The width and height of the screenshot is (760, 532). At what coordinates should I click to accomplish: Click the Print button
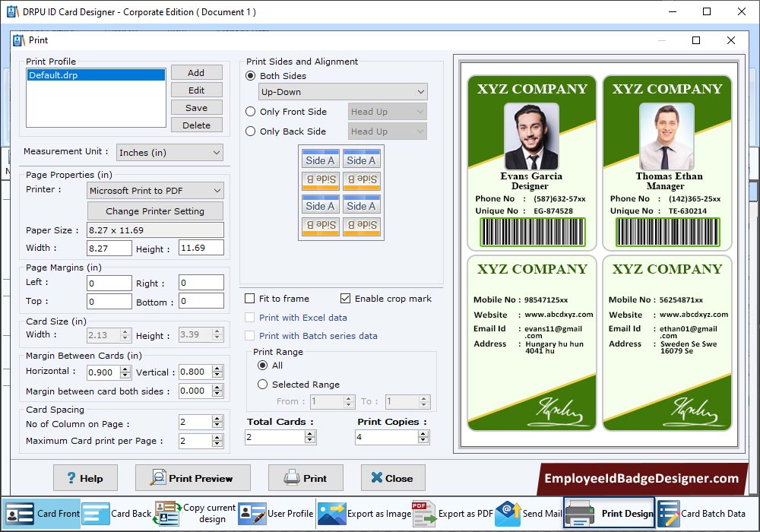[306, 478]
